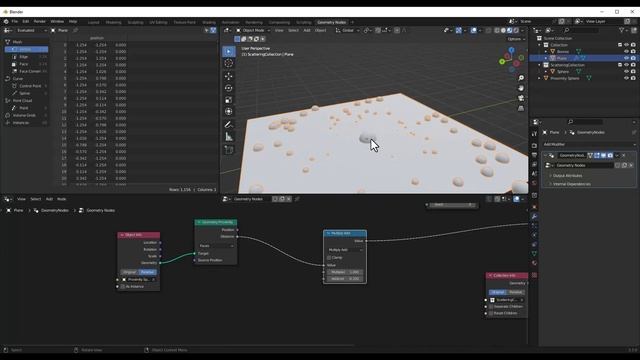Select the Add Cube tool in viewport toolbar
Image resolution: width=640 pixels, height=360 pixels.
[229, 150]
